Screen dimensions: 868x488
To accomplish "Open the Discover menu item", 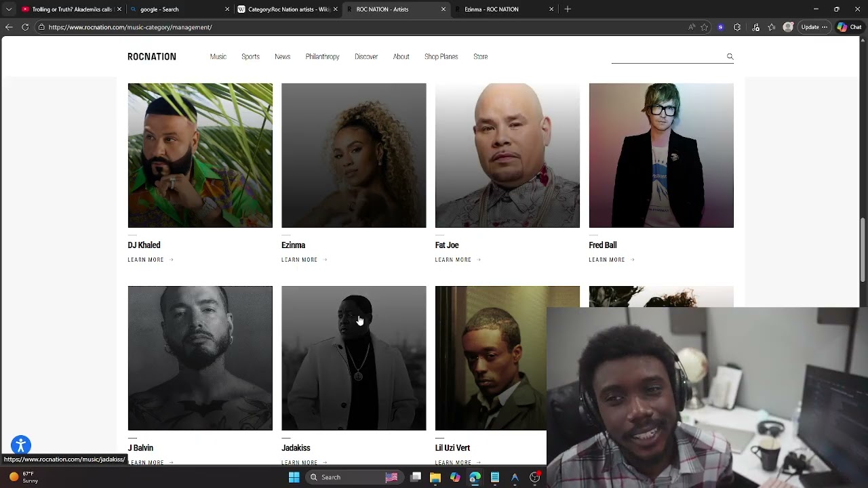I will pos(366,57).
